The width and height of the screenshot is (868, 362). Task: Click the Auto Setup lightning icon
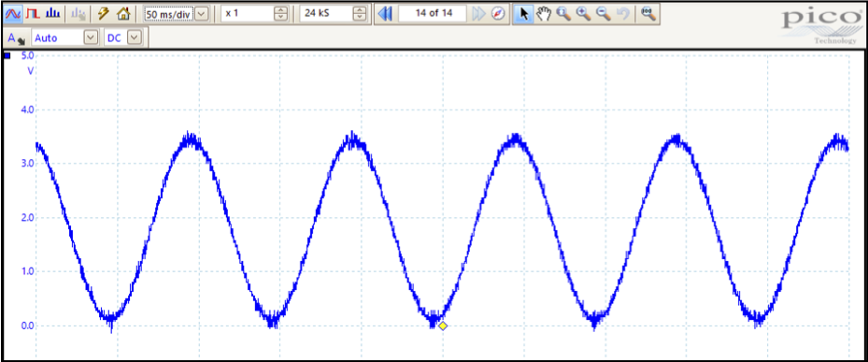(104, 13)
